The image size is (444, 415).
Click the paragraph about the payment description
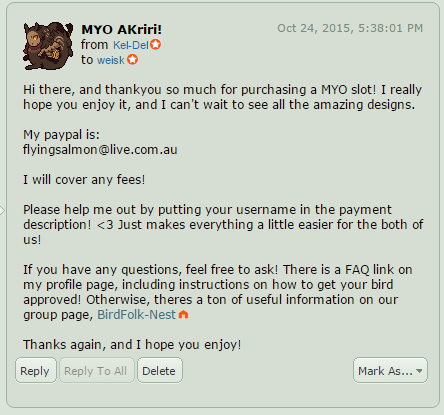pos(223,225)
